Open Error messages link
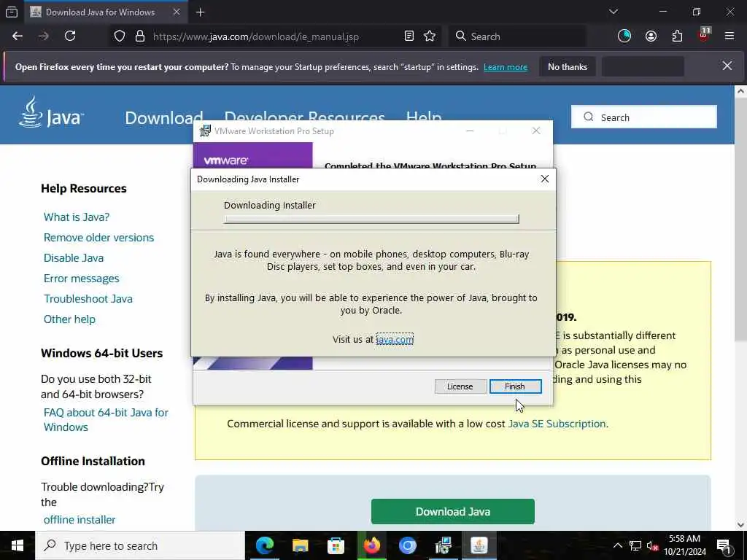This screenshot has width=747, height=560. pos(82,279)
